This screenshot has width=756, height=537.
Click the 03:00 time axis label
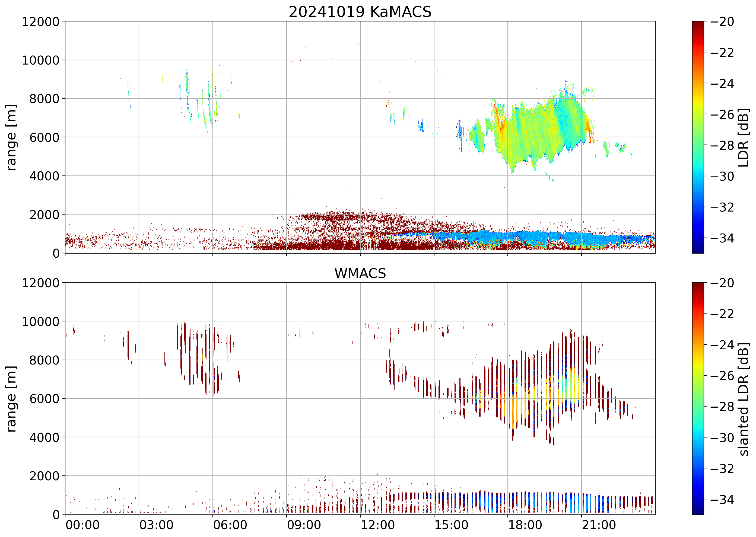pyautogui.click(x=156, y=525)
